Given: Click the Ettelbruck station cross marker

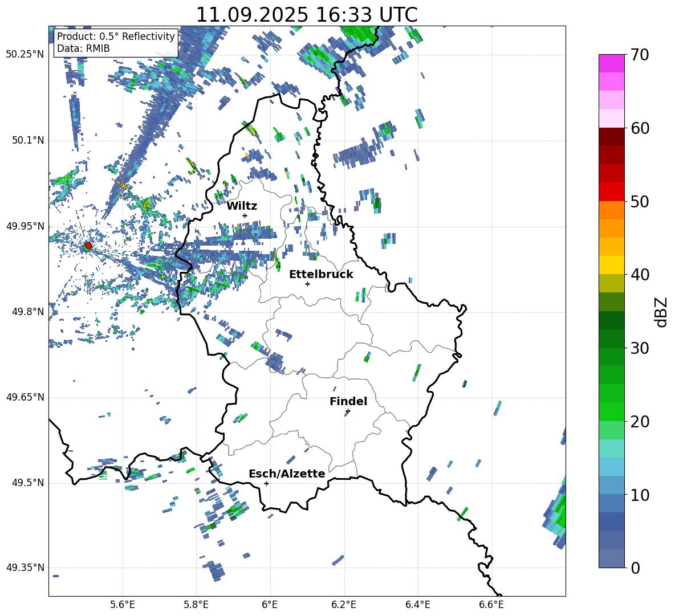Looking at the screenshot, I should point(307,284).
